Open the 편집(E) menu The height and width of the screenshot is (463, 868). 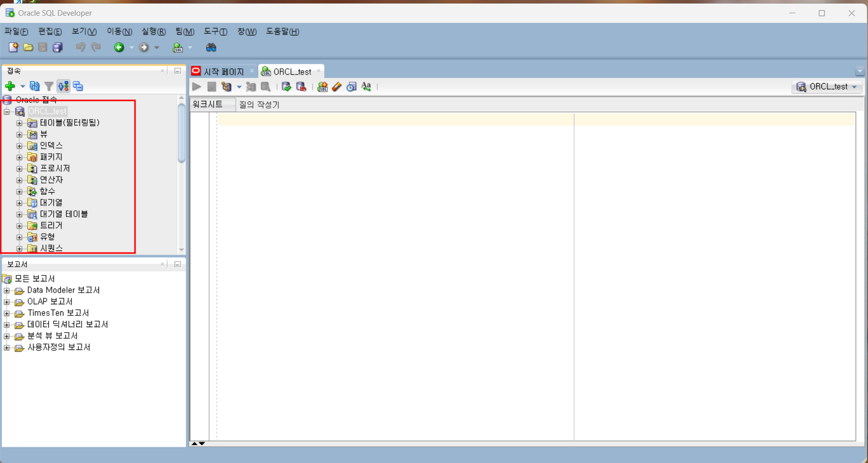click(x=50, y=31)
